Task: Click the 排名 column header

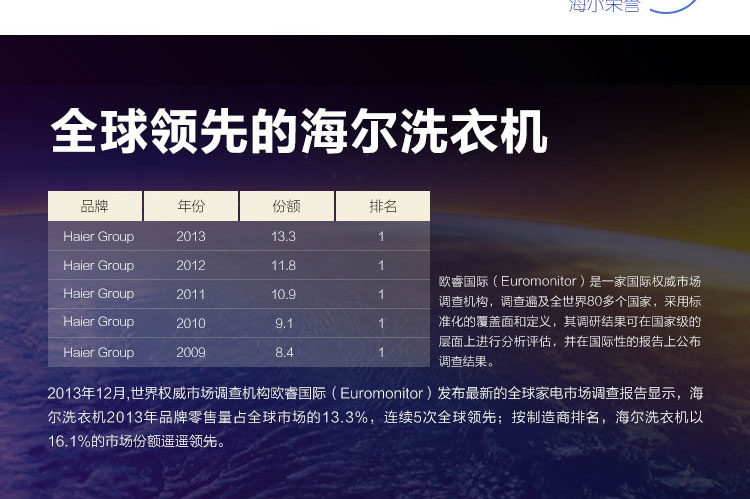Action: click(383, 206)
